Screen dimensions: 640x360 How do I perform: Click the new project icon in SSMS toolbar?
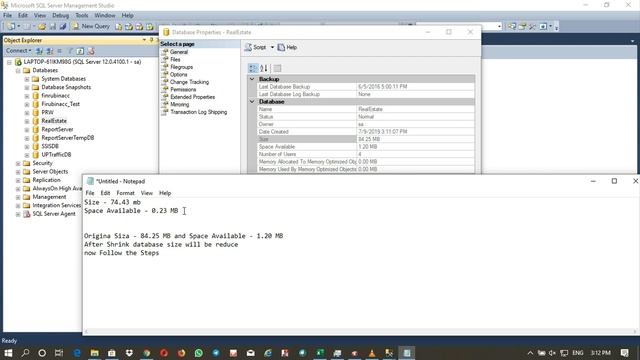[x=11, y=27]
